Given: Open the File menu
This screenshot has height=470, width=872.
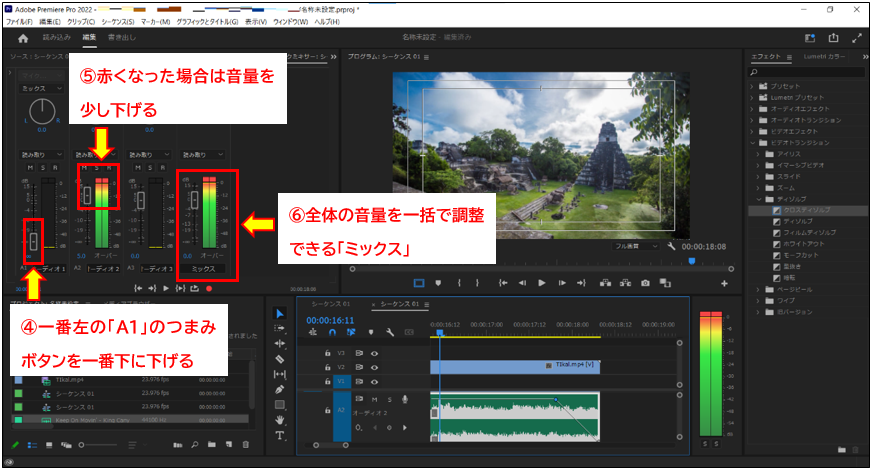Looking at the screenshot, I should 19,22.
